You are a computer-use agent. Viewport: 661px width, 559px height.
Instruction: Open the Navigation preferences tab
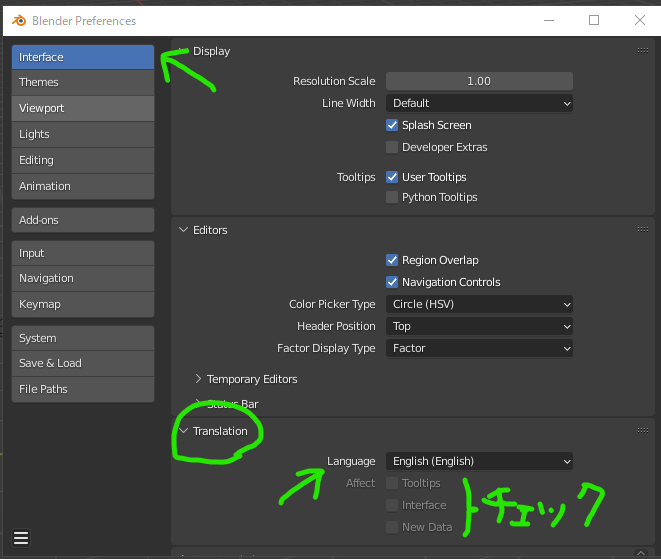tap(83, 278)
